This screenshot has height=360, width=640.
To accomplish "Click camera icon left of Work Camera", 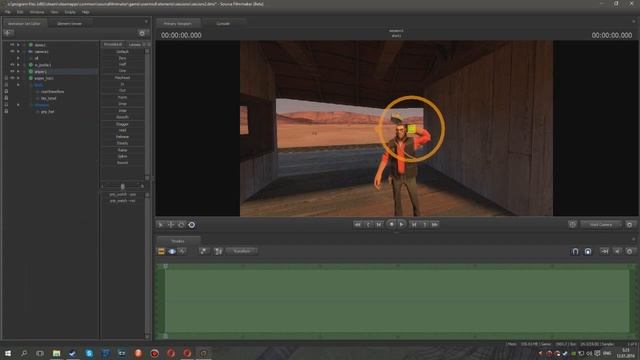I will point(572,225).
